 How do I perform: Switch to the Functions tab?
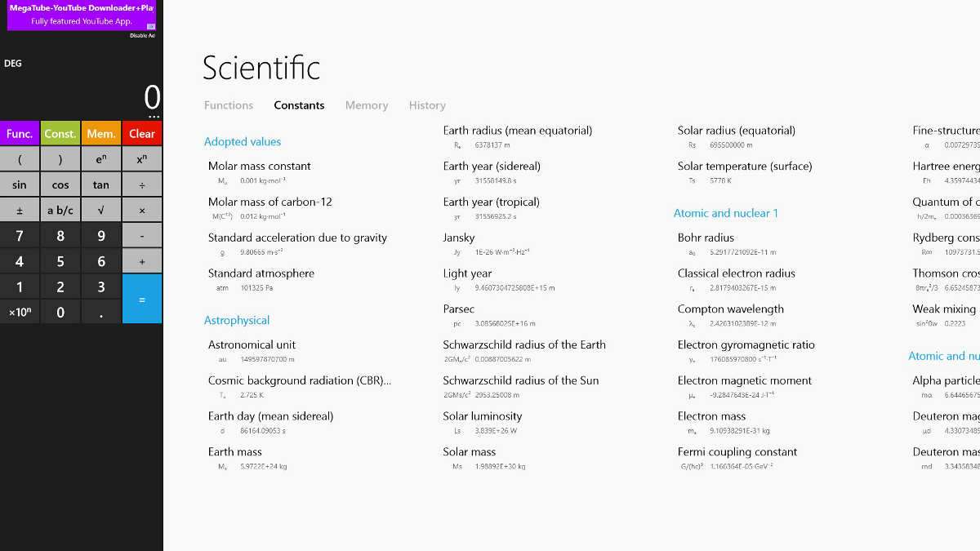(x=229, y=105)
